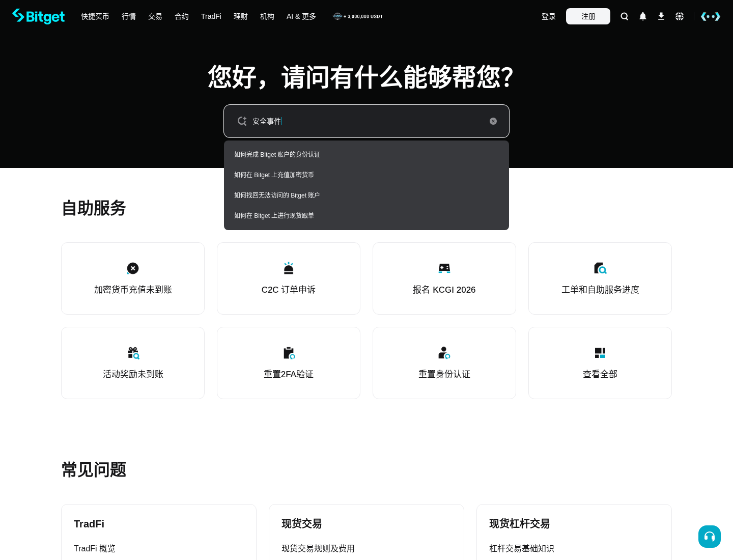Viewport: 733px width, 560px height.
Task: Select suggestion 如何完成 Bitget 账户的身份认证
Action: pos(366,154)
